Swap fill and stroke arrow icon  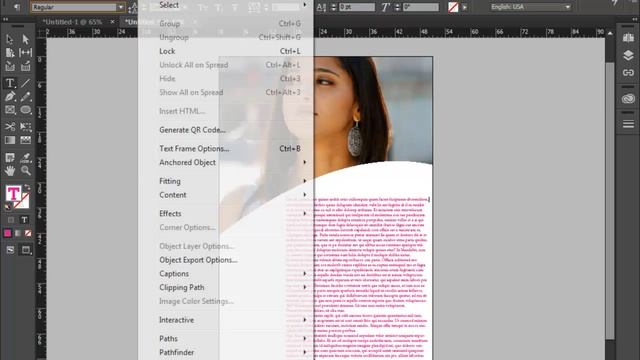click(27, 187)
